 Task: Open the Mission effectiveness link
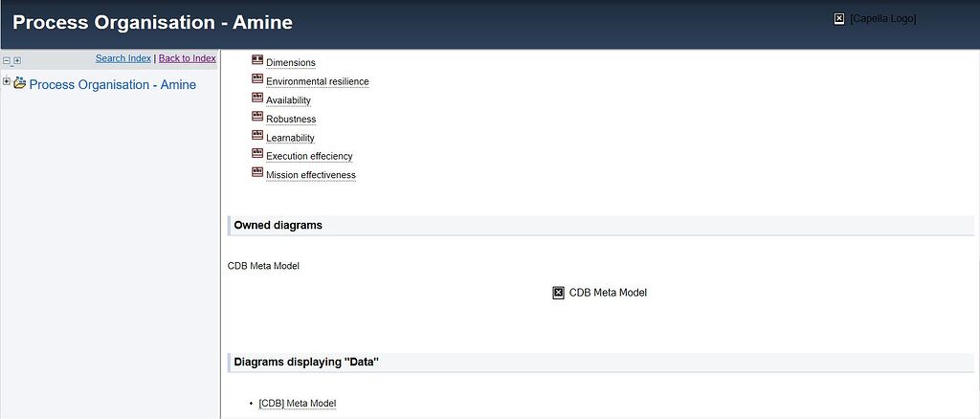(x=310, y=175)
